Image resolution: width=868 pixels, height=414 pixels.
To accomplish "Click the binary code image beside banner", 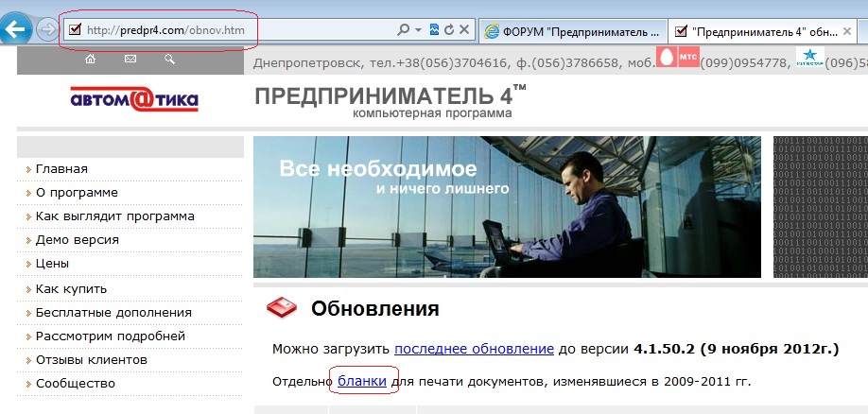I will tap(821, 207).
